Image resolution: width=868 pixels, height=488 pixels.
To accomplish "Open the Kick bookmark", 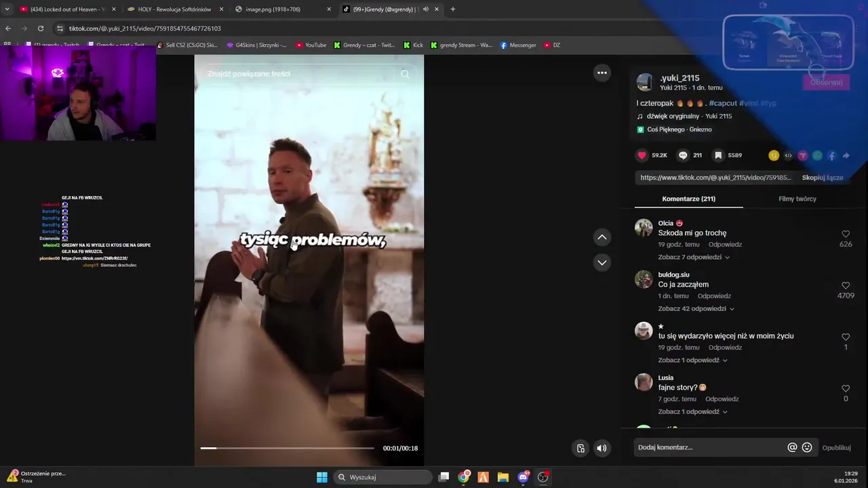I will (413, 45).
